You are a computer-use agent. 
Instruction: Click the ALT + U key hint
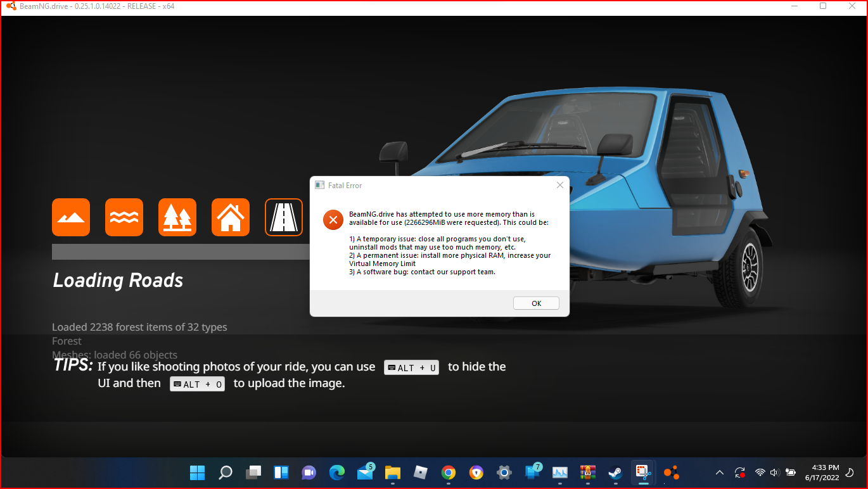tap(411, 367)
